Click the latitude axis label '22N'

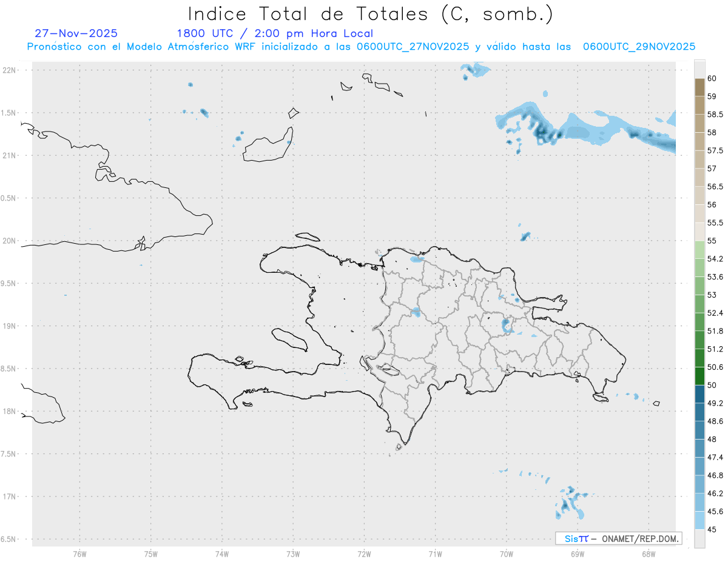9,70
